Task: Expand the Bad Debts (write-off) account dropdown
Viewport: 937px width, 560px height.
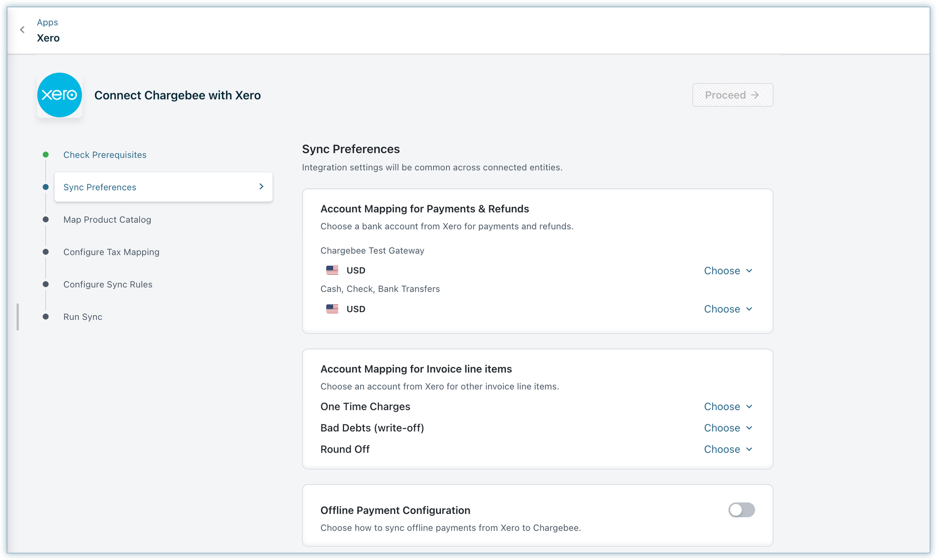Action: tap(728, 428)
